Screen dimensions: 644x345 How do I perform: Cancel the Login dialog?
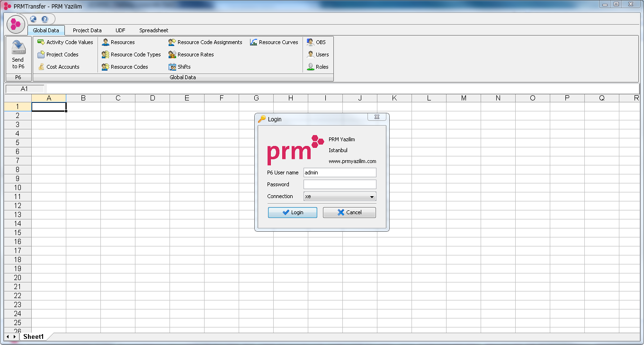point(349,212)
